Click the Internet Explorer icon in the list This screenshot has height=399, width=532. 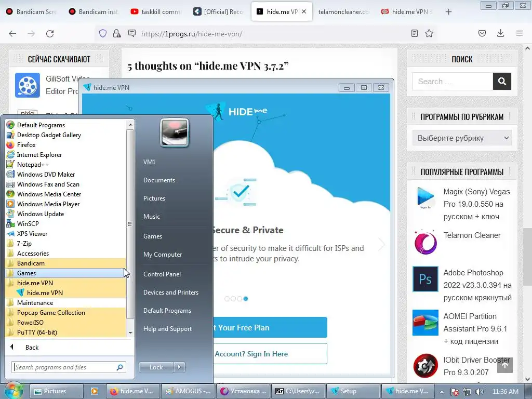coord(10,155)
